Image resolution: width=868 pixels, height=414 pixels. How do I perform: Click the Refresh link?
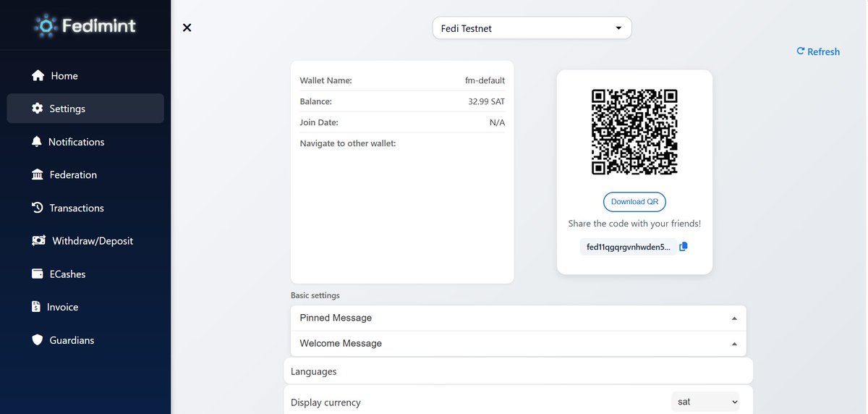818,51
